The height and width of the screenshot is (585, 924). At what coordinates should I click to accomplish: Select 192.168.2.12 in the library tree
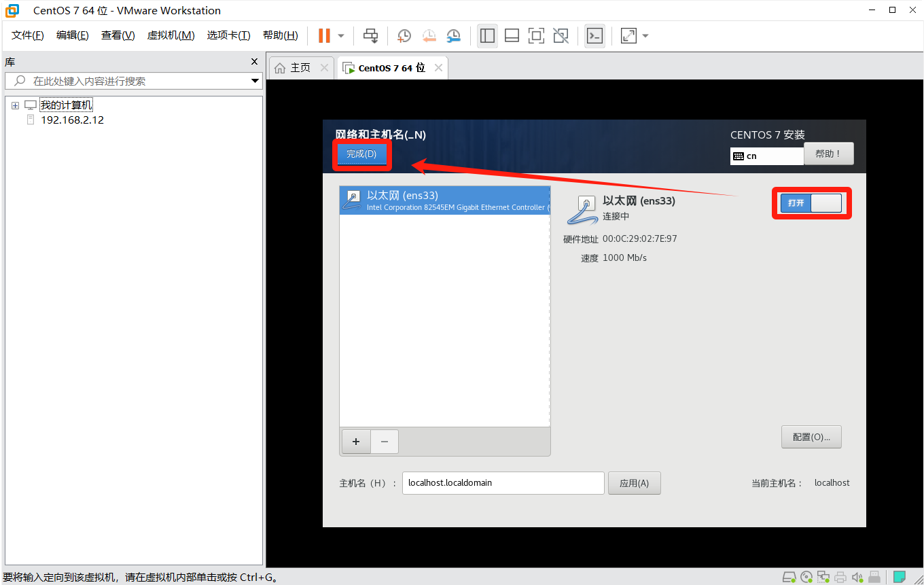(x=72, y=120)
